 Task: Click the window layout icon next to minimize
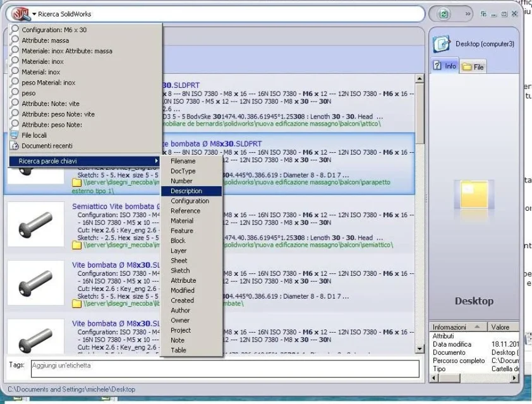(483, 14)
